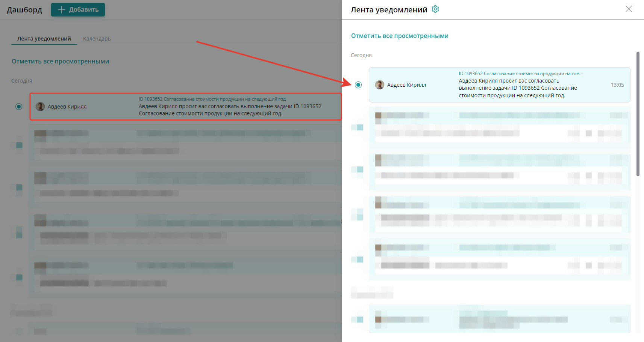Select the name Авдеев Кирилл in side panel
This screenshot has width=644, height=342.
pos(406,85)
